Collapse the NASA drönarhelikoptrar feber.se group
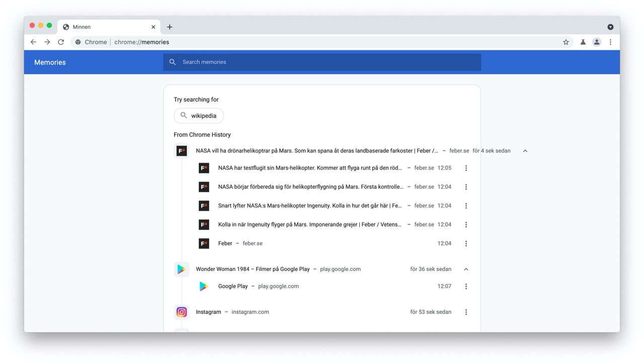The image size is (644, 364). [x=525, y=151]
